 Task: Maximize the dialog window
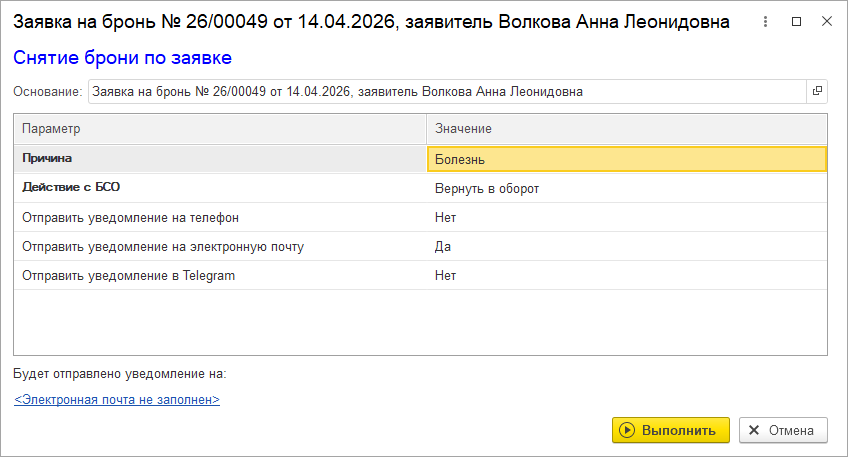point(796,22)
